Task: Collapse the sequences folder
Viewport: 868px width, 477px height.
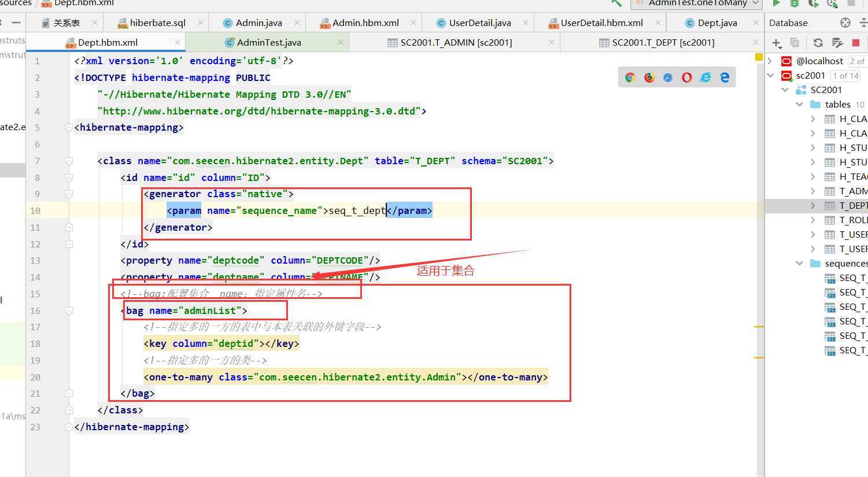Action: click(x=799, y=263)
